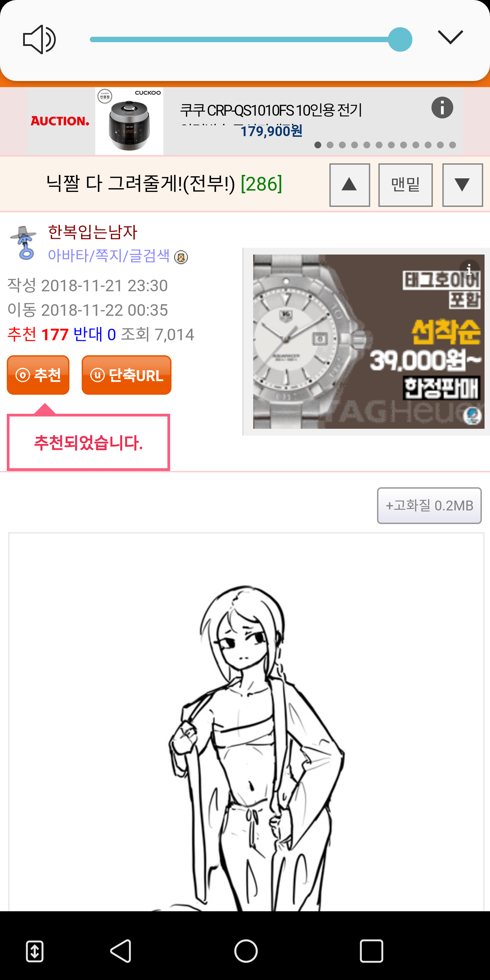This screenshot has height=980, width=490.
Task: Open 아바타/쪽지/글검색 link
Action: point(109,256)
